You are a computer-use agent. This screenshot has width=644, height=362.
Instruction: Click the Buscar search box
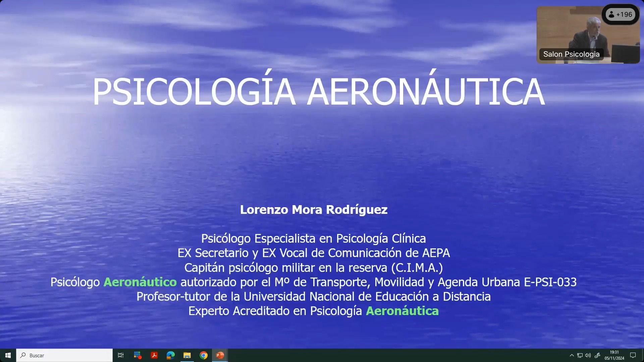click(64, 355)
